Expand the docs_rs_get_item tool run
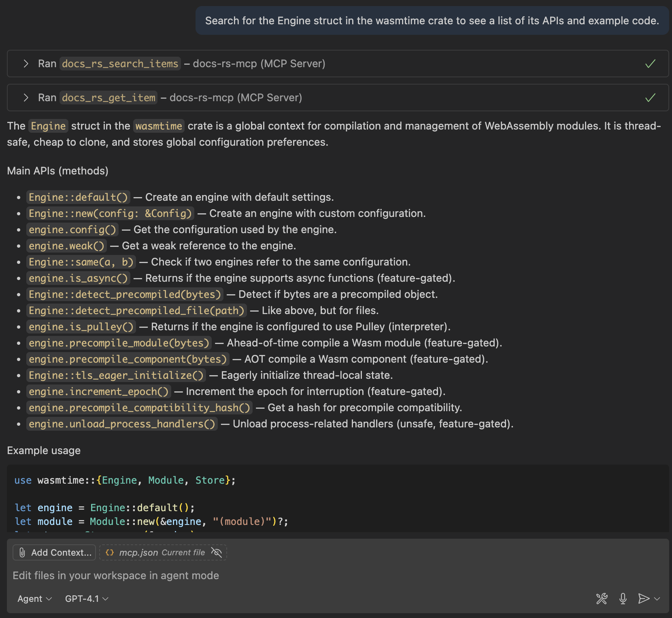672x618 pixels. coord(26,98)
